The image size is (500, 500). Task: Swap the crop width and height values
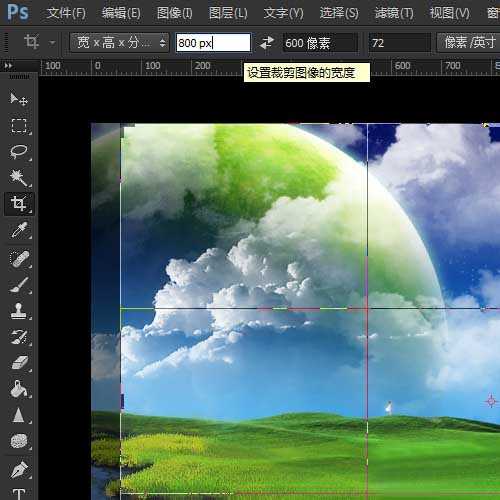(267, 43)
